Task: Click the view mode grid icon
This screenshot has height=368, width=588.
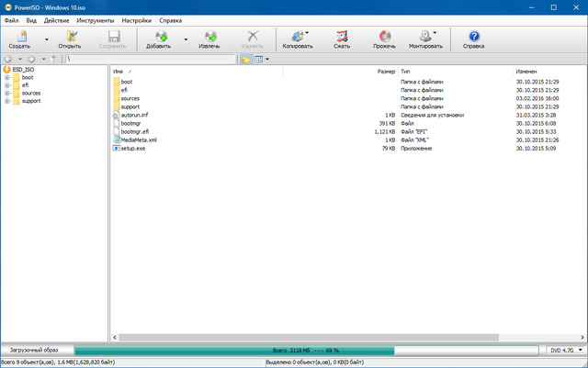Action: pyautogui.click(x=259, y=60)
